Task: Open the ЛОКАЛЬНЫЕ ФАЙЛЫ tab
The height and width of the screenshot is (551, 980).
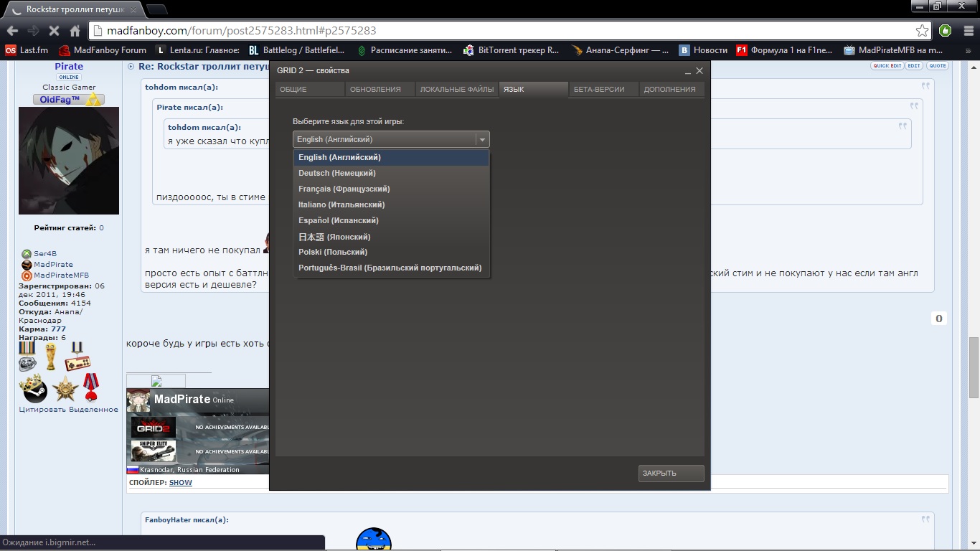Action: [x=456, y=90]
